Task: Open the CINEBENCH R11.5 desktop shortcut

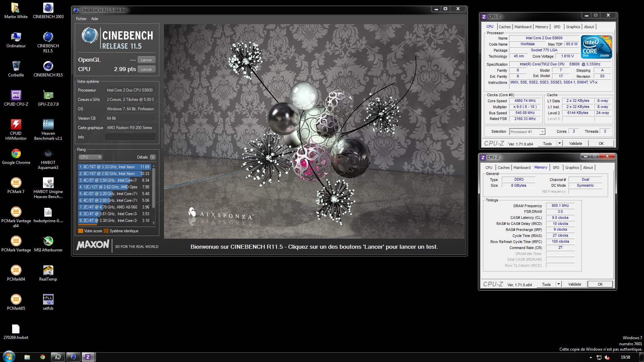Action: pyautogui.click(x=48, y=42)
